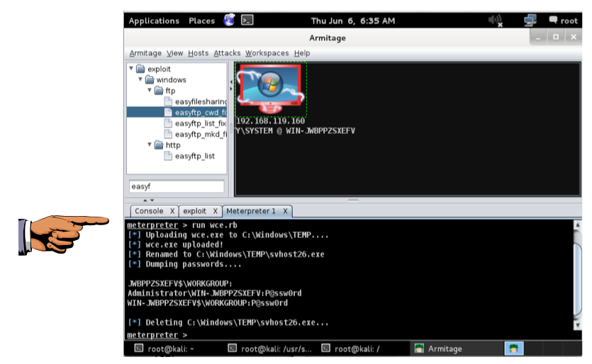Close the Console tab
Image resolution: width=592 pixels, height=364 pixels.
(x=172, y=211)
